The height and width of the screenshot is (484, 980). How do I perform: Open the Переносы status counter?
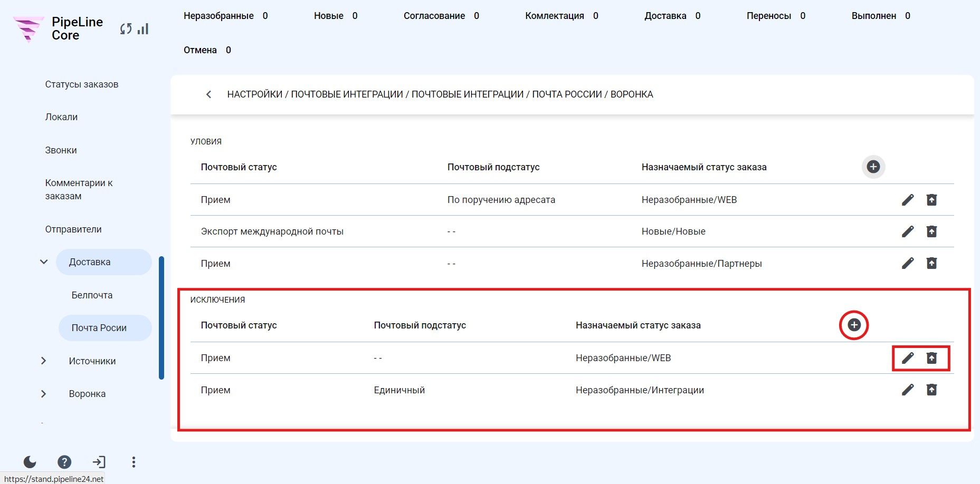pyautogui.click(x=776, y=16)
